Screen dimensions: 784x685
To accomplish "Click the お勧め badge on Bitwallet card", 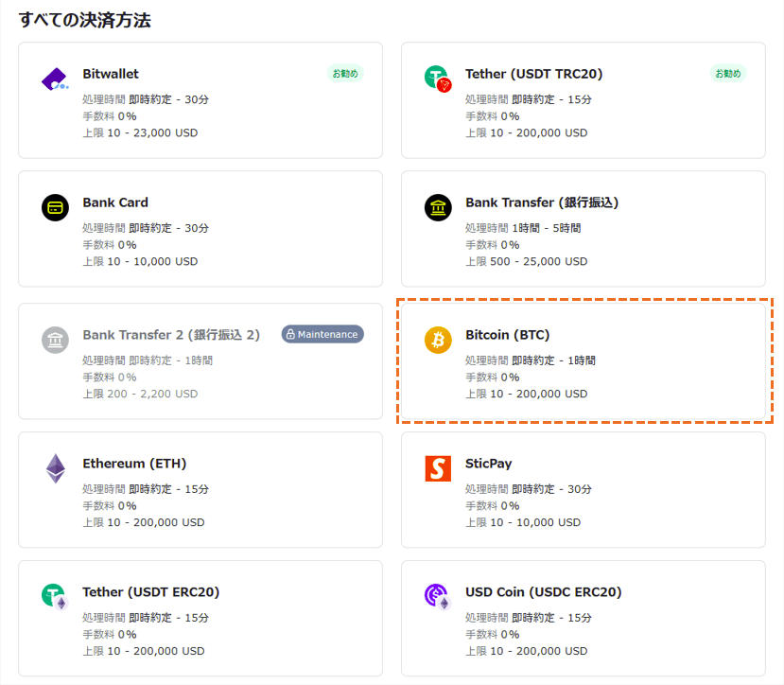I will (345, 74).
